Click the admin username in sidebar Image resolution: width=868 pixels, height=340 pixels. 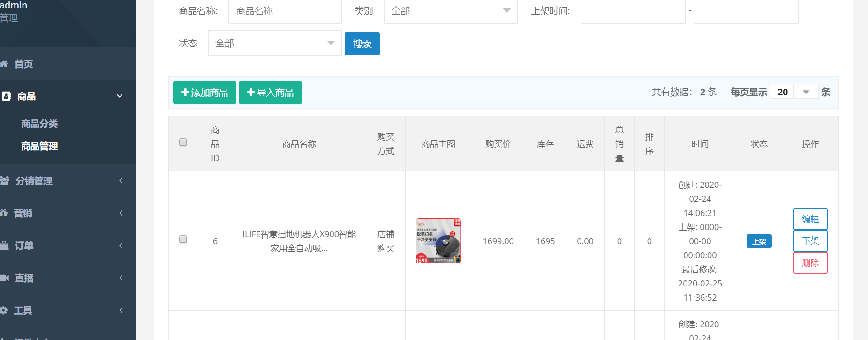[14, 5]
